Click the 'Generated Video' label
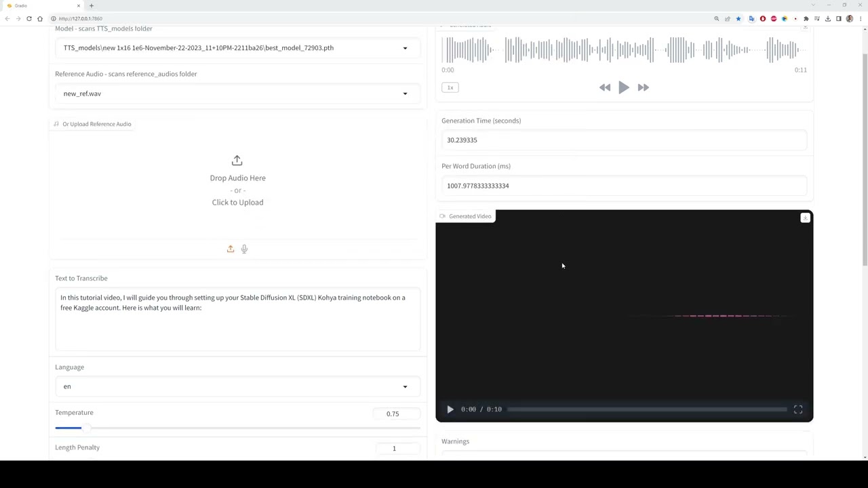The width and height of the screenshot is (868, 488). tap(470, 216)
